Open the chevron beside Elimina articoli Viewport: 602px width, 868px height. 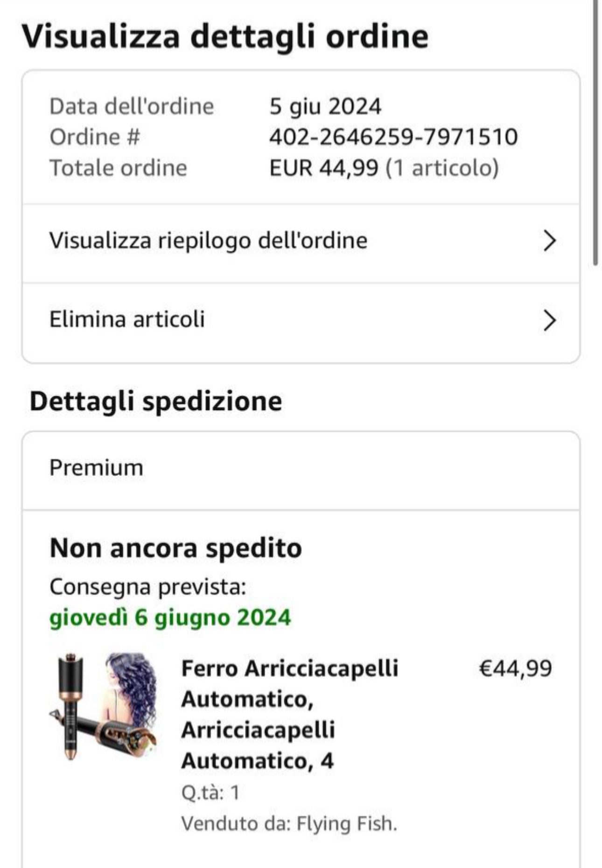(550, 320)
